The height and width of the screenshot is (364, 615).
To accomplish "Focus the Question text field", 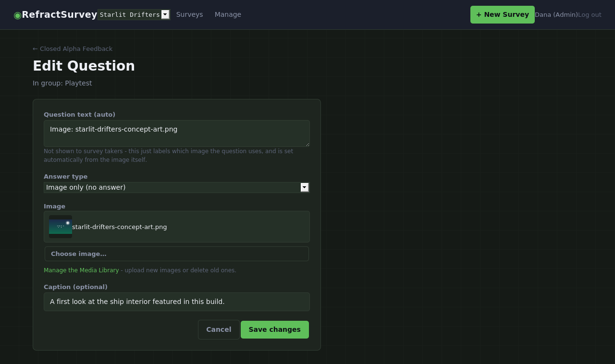I will pos(177,133).
